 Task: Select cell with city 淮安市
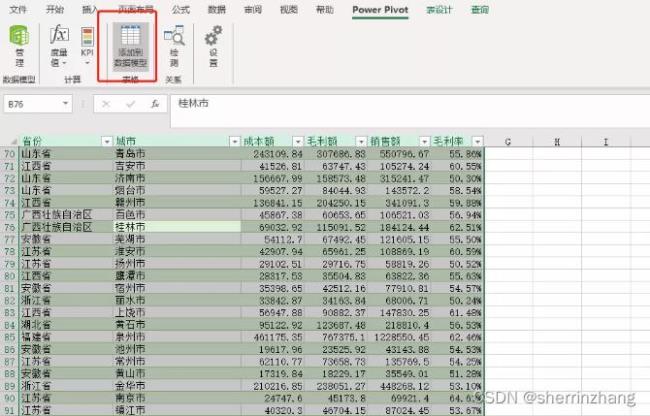177,252
